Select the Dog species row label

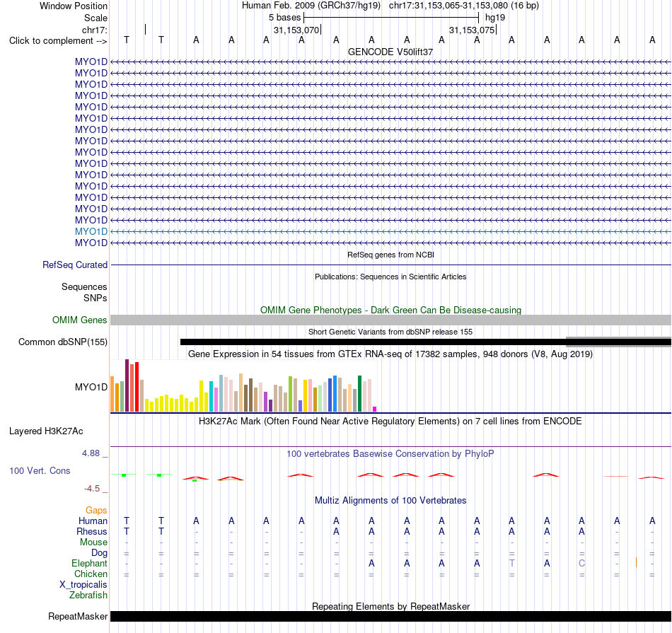[x=99, y=553]
